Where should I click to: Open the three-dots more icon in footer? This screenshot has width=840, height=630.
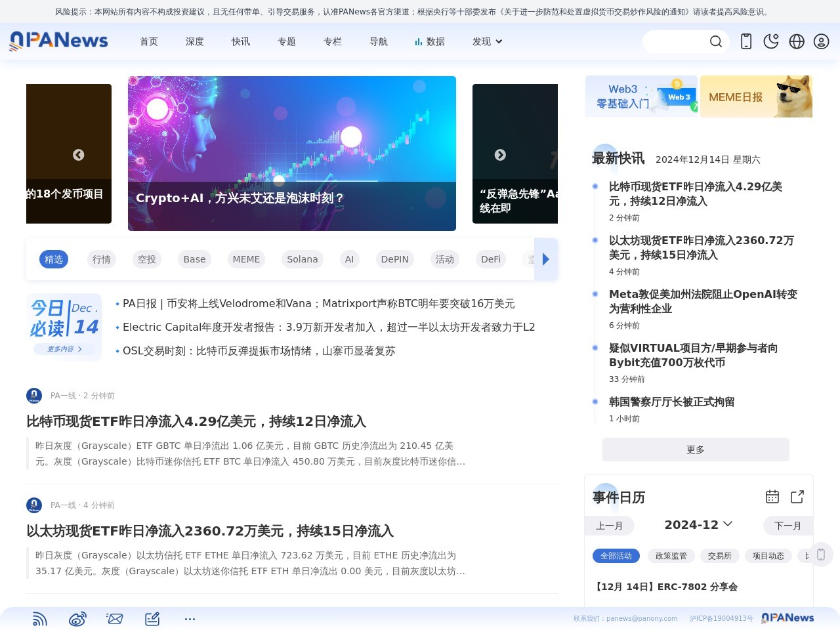point(190,619)
